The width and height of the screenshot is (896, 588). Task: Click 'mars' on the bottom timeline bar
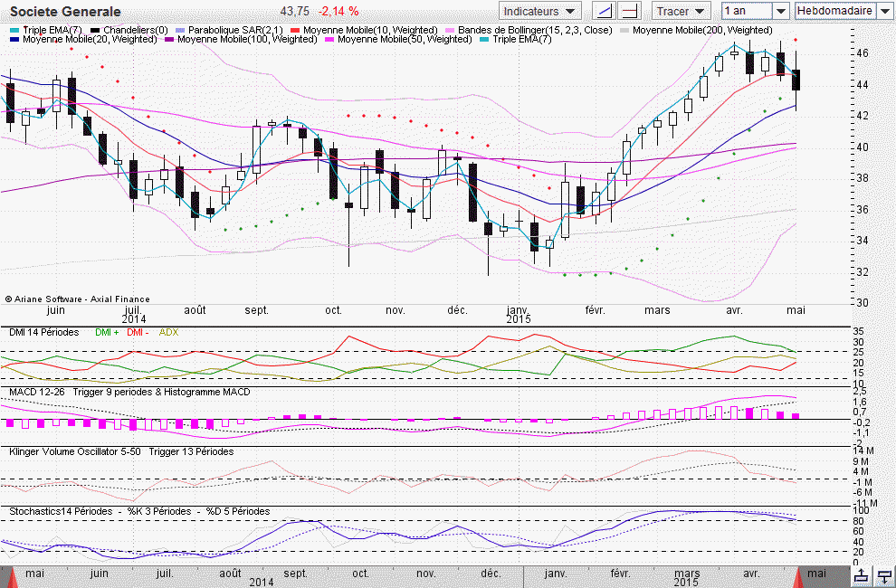pyautogui.click(x=687, y=574)
